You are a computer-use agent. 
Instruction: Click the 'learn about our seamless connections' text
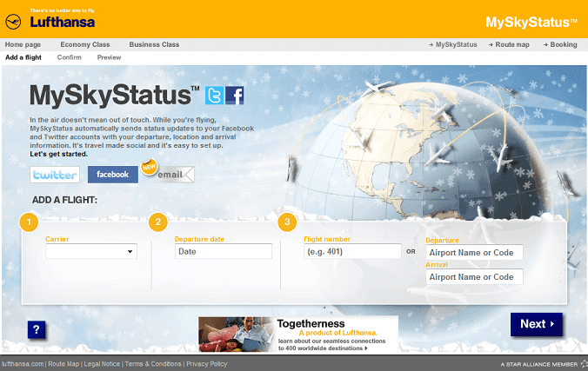[x=332, y=341]
